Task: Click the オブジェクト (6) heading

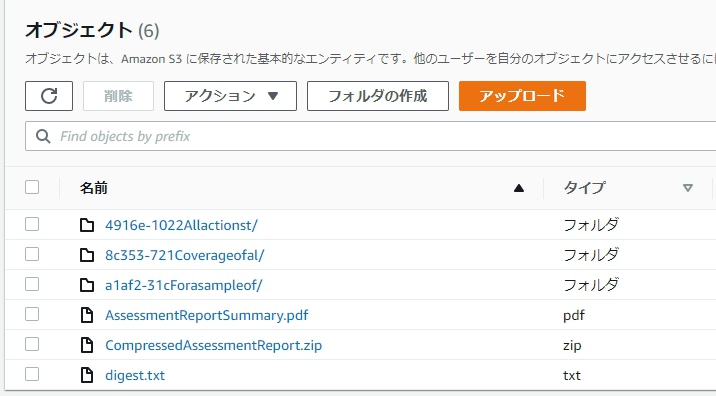Action: click(92, 31)
